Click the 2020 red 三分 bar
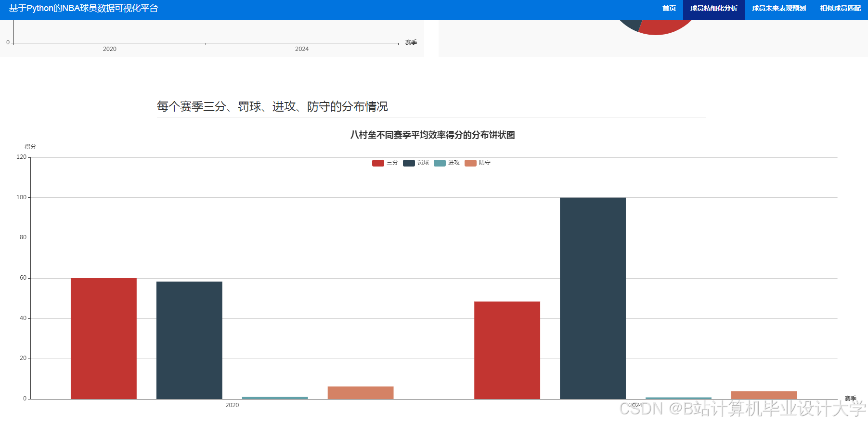The width and height of the screenshot is (868, 424). pos(104,338)
